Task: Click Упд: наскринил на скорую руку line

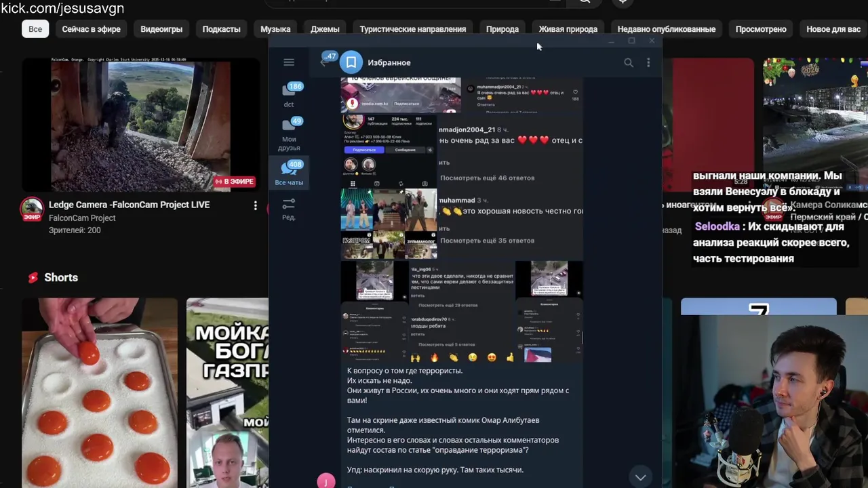Action: coord(435,470)
